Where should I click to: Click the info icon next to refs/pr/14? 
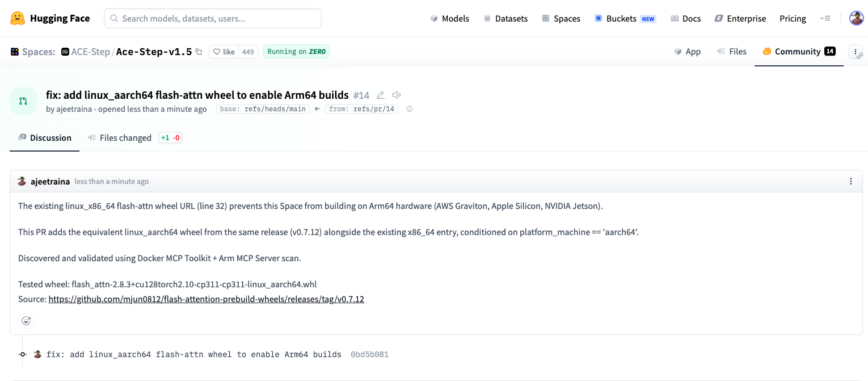[x=409, y=108]
